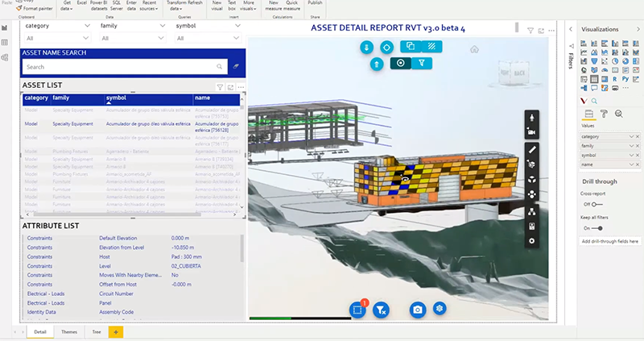Expand the Filters pane with left chevron
The width and height of the screenshot is (644, 341).
571,29
